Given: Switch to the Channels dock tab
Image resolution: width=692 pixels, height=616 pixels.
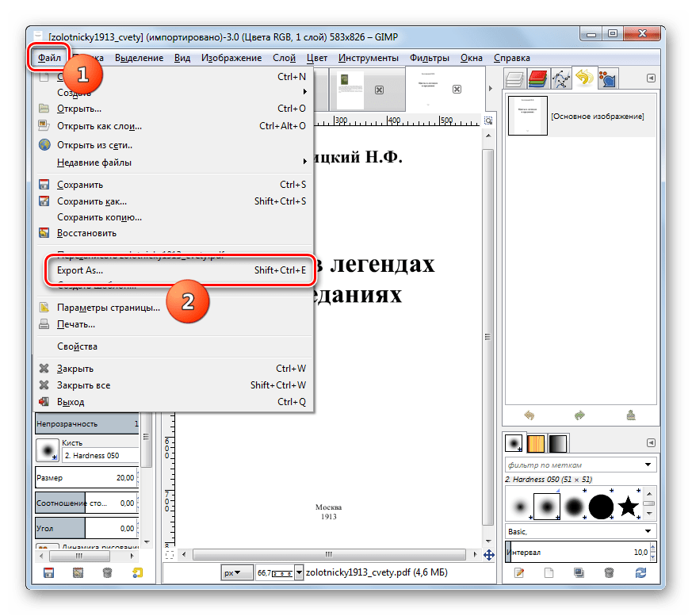Looking at the screenshot, I should click(x=537, y=79).
